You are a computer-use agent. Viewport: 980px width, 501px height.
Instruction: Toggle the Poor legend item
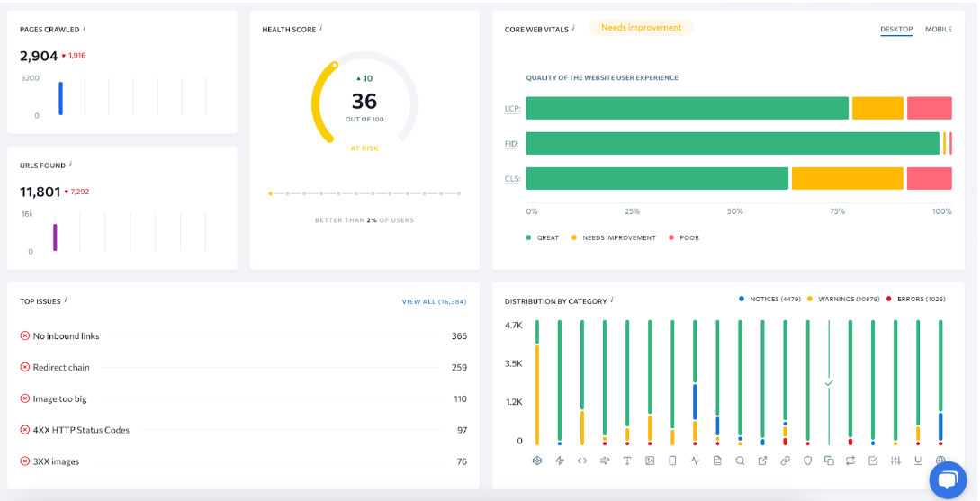tap(684, 238)
